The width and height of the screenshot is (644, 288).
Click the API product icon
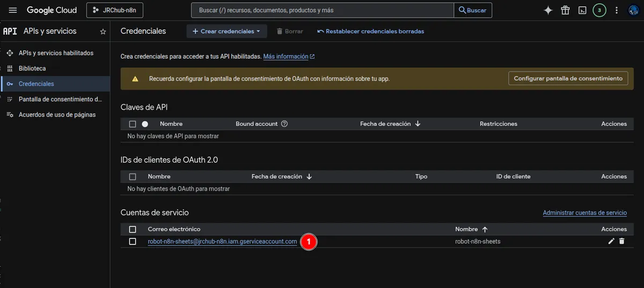tap(10, 31)
